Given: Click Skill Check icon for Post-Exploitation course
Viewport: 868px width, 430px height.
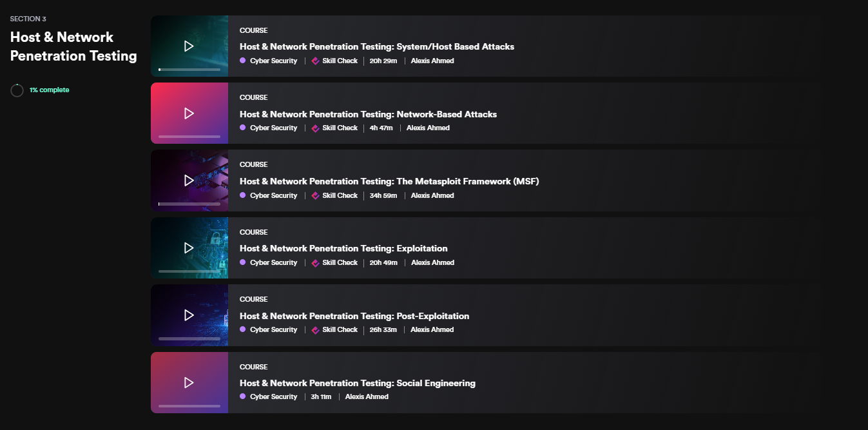Looking at the screenshot, I should coord(315,330).
